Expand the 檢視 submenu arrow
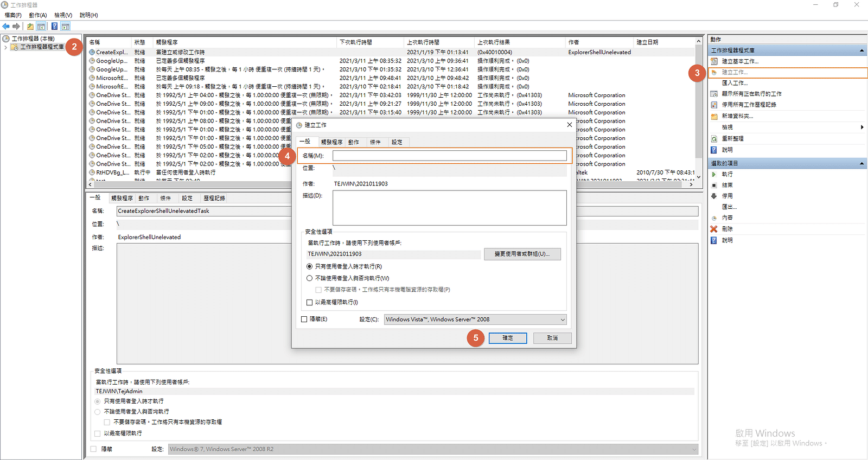868x460 pixels. [861, 127]
